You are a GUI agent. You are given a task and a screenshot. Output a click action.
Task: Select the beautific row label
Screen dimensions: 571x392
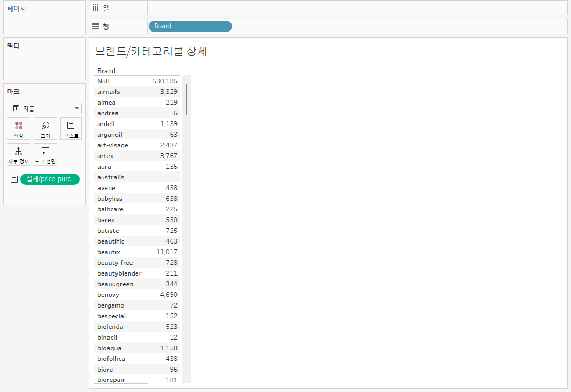[x=111, y=241]
